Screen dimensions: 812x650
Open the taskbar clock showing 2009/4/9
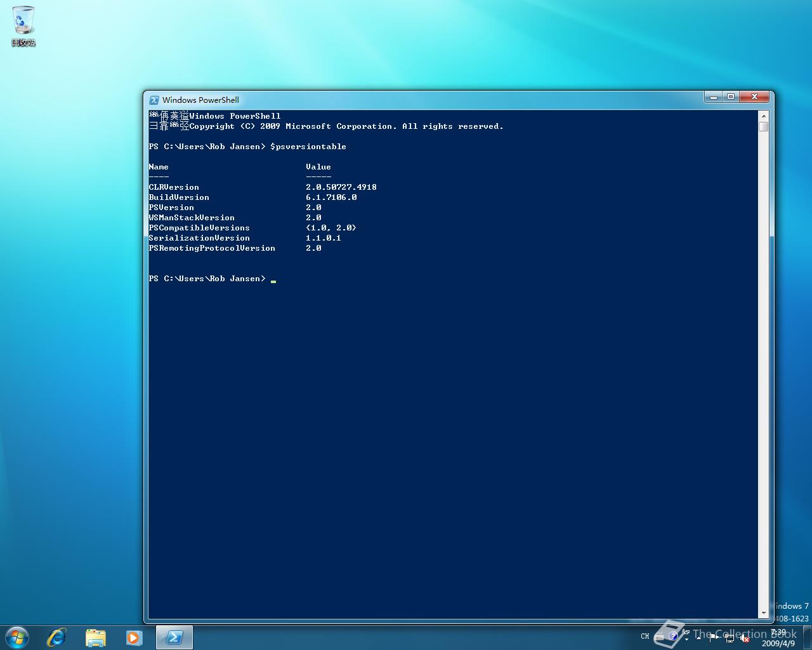pyautogui.click(x=778, y=638)
